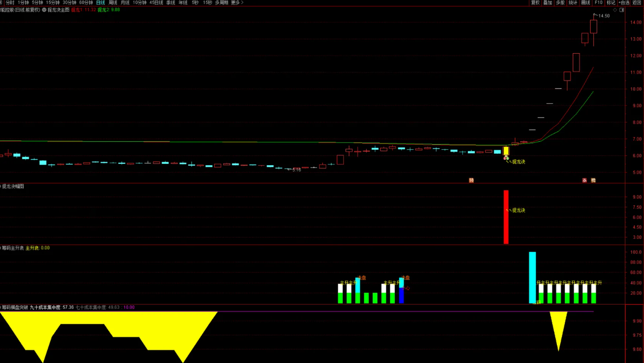Image resolution: width=644 pixels, height=363 pixels.
Task: Click the 涨 marker at main chart bottom
Action: click(584, 180)
